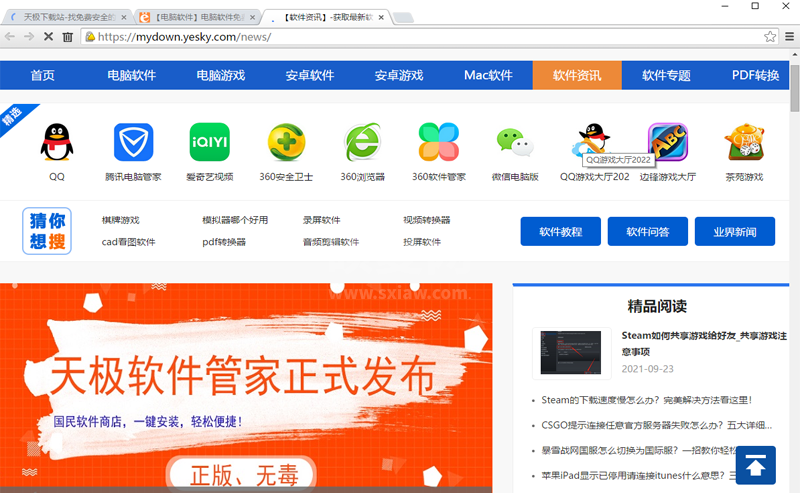800x493 pixels.
Task: Open the 腾讯电脑管家 shield icon
Action: coord(133,142)
